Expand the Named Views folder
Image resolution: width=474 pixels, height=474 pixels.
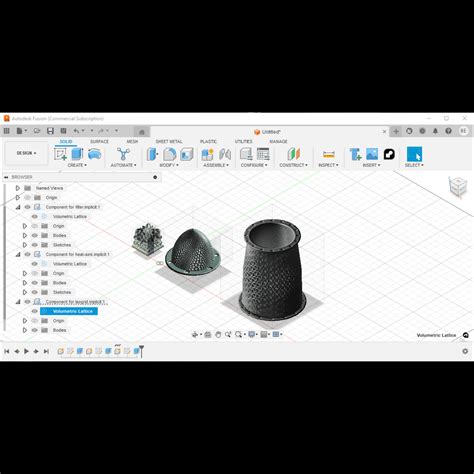coord(18,188)
